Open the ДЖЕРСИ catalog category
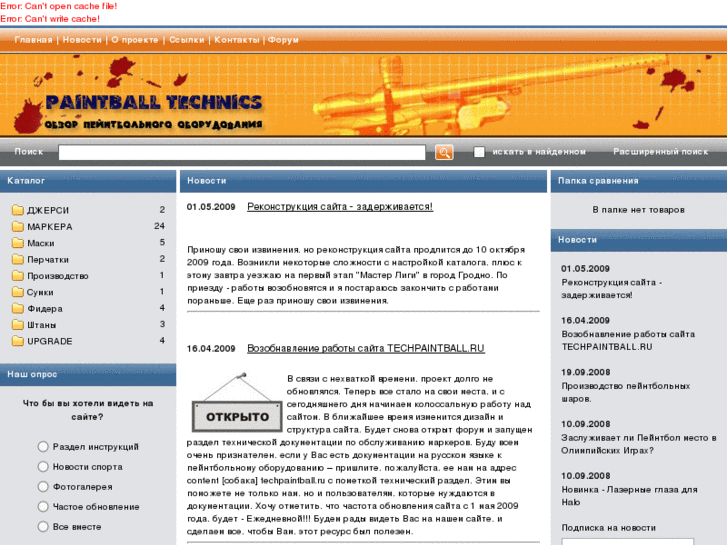Image resolution: width=727 pixels, height=545 pixels. tap(48, 210)
